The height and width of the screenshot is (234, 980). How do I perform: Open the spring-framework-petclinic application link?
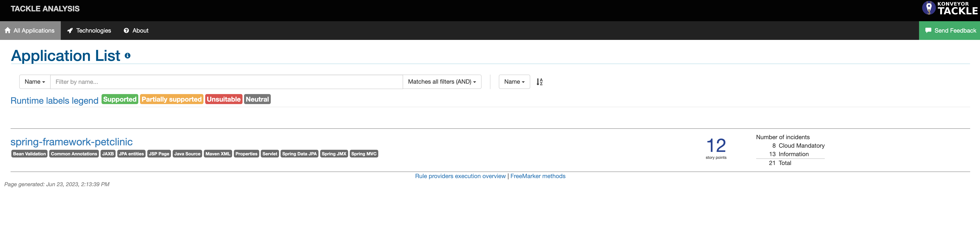pos(72,142)
